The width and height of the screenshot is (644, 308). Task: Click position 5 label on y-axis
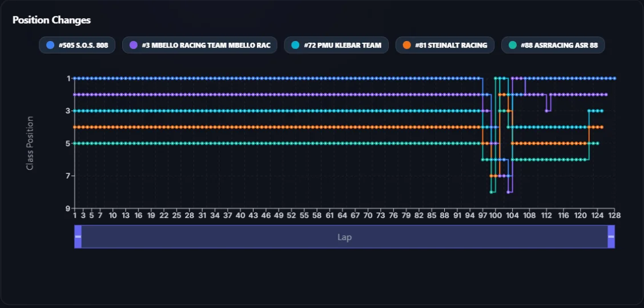(69, 143)
